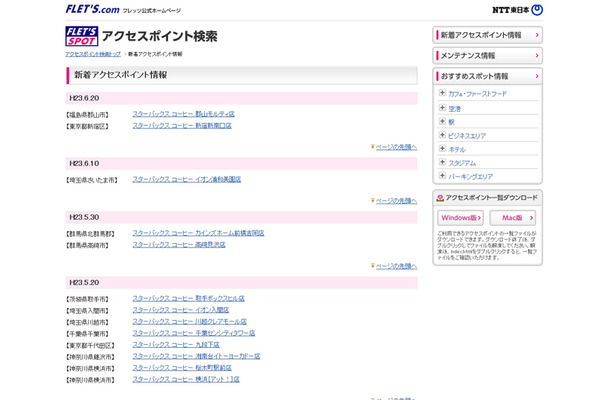
Task: Expand the スタジアム plus icon
Action: (x=442, y=162)
